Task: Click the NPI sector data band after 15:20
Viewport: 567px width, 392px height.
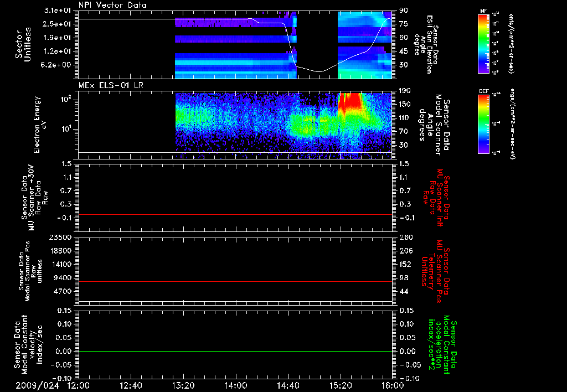Action: [365, 45]
